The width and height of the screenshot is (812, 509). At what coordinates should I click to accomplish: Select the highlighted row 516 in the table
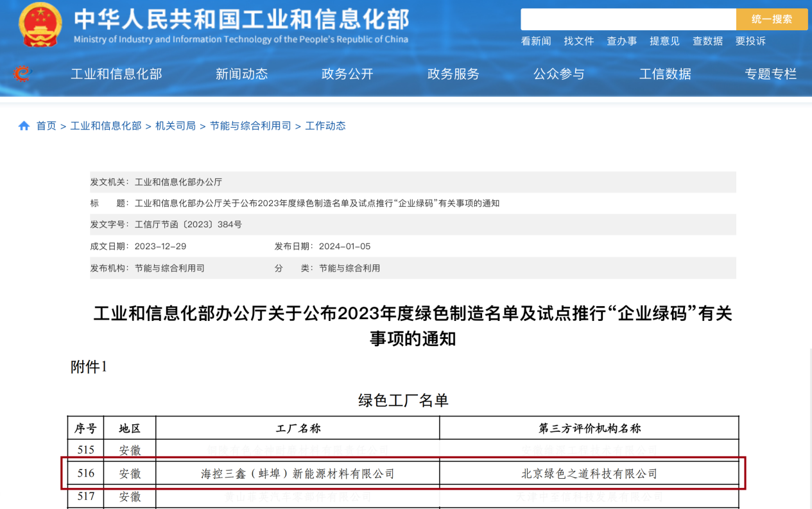(406, 473)
